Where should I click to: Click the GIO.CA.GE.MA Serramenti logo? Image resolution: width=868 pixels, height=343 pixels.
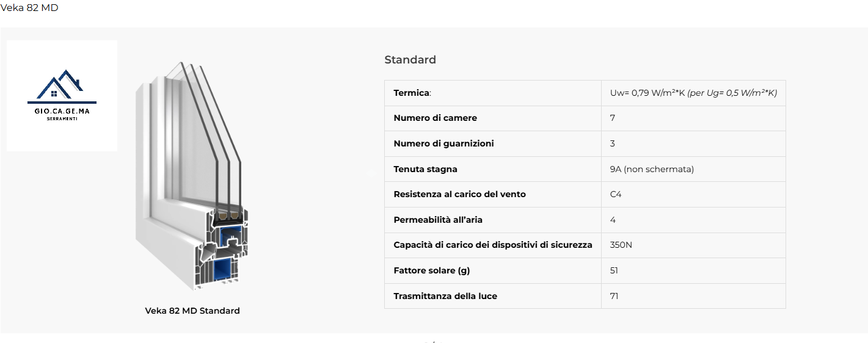click(62, 96)
